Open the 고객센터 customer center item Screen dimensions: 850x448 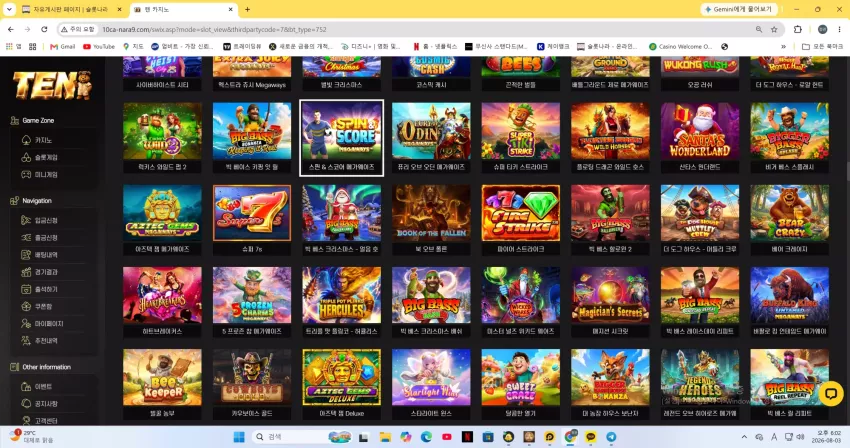pyautogui.click(x=46, y=420)
